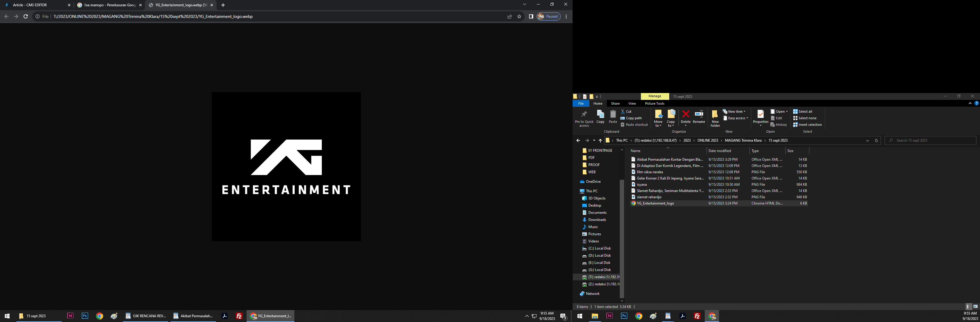Open Explorer help question mark
The image size is (980, 322).
coord(976,103)
